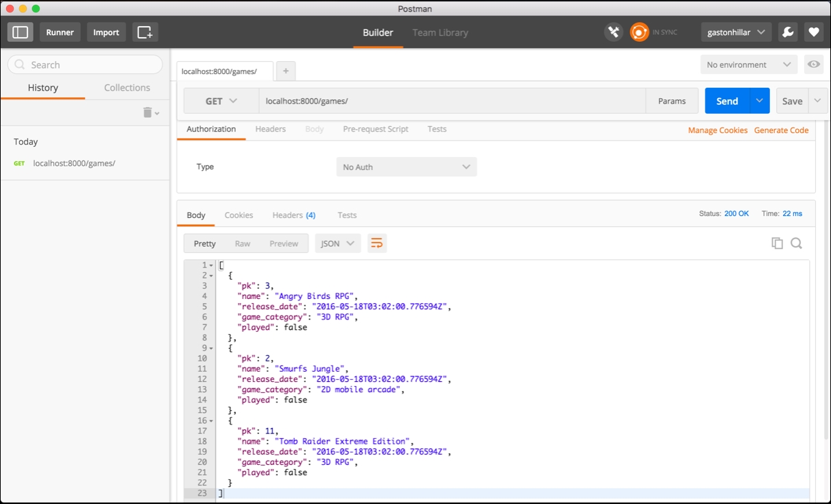Viewport: 831px width, 504px height.
Task: Click the heart icon in the header
Action: pos(814,32)
